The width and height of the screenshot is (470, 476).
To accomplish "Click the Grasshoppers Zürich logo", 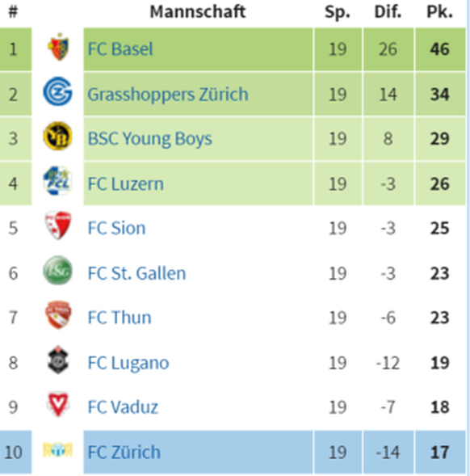I will 57,91.
